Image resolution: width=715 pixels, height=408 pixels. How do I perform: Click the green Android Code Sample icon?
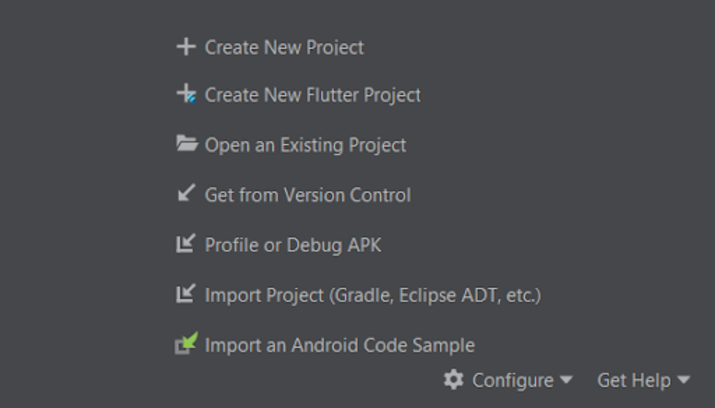pos(186,344)
